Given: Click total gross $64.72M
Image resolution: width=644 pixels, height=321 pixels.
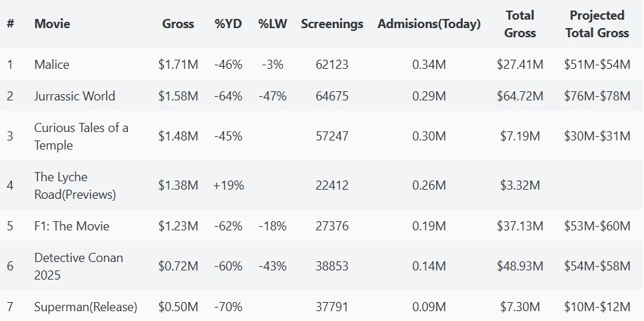Looking at the screenshot, I should 520,96.
